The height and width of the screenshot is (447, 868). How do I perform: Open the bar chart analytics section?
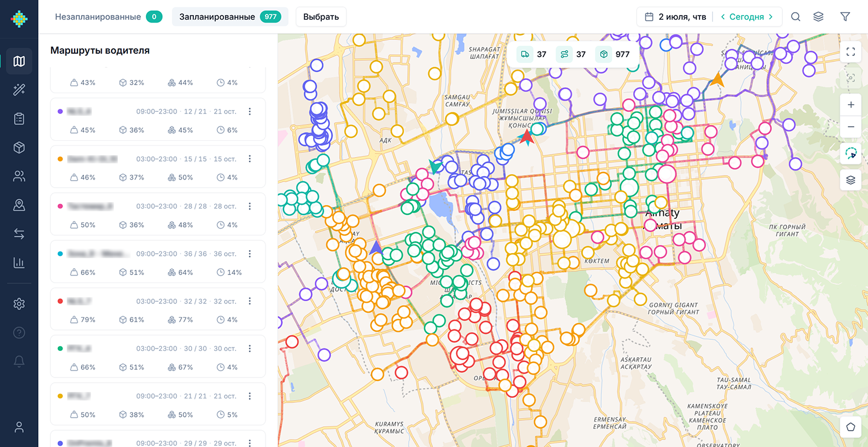[19, 263]
